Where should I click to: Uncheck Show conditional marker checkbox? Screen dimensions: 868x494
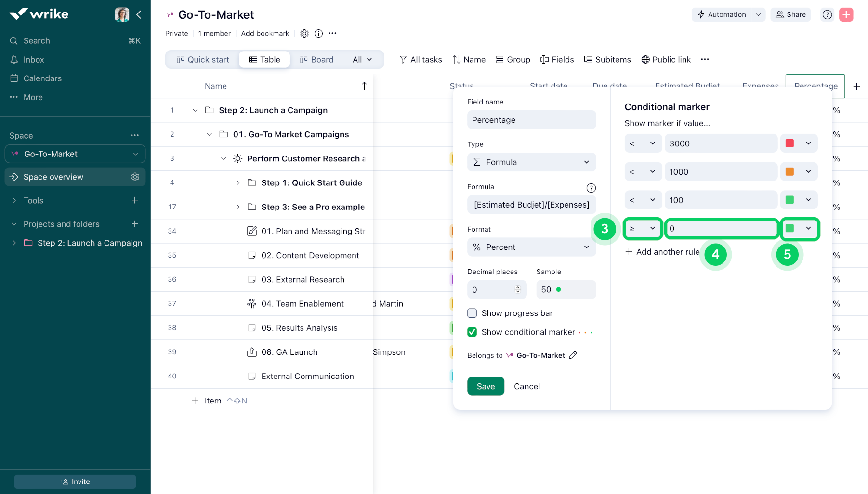pyautogui.click(x=472, y=332)
